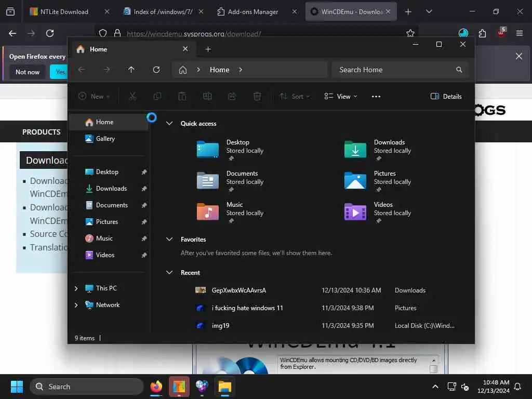Screen dimensions: 532x399
Task: Click the Copy icon in Explorer toolbar
Action: click(x=157, y=96)
